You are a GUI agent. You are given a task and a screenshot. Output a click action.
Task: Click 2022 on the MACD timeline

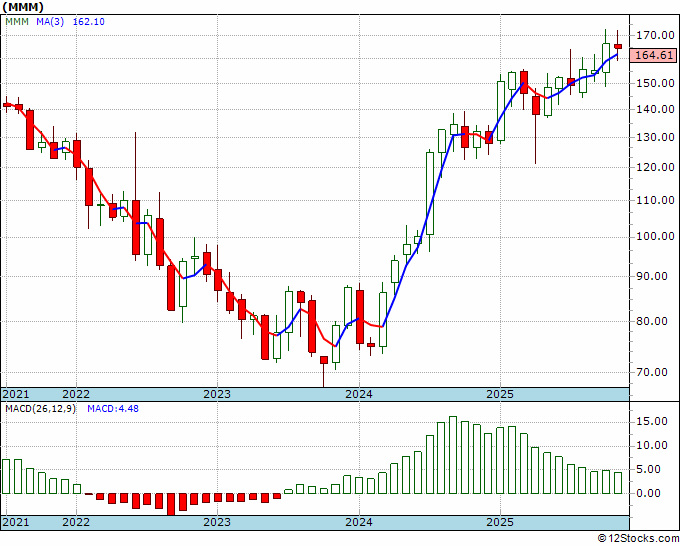click(x=76, y=522)
